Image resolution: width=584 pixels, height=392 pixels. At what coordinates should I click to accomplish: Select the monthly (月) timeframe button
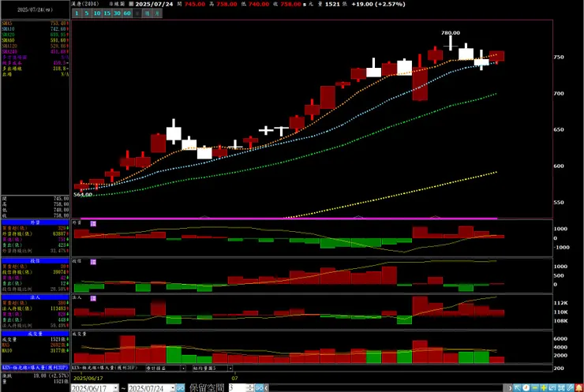click(x=157, y=13)
